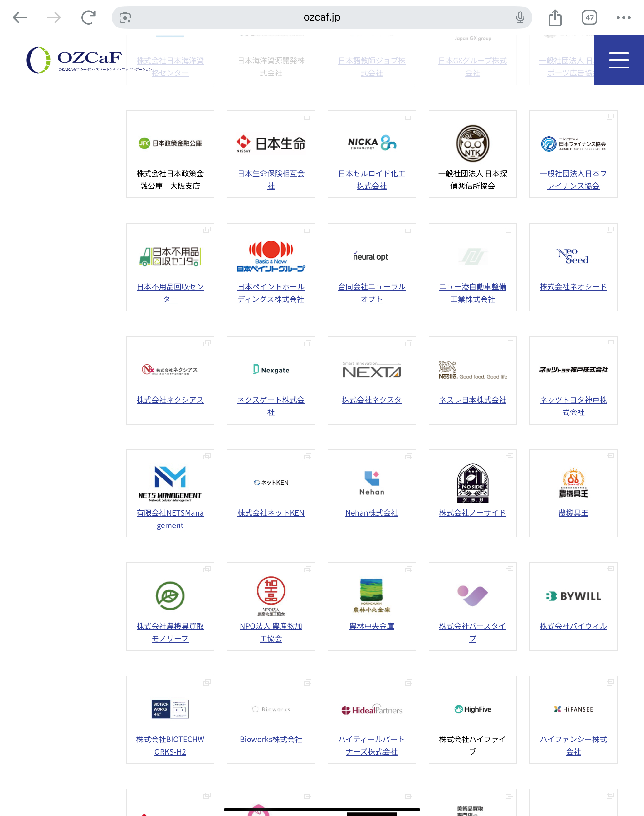Open the tab switcher showing 47

589,17
